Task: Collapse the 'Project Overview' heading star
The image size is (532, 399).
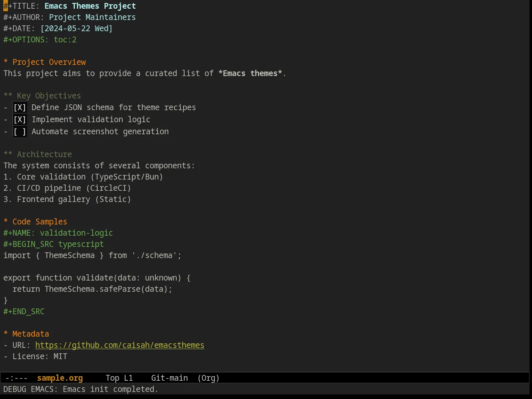Action: (x=6, y=62)
